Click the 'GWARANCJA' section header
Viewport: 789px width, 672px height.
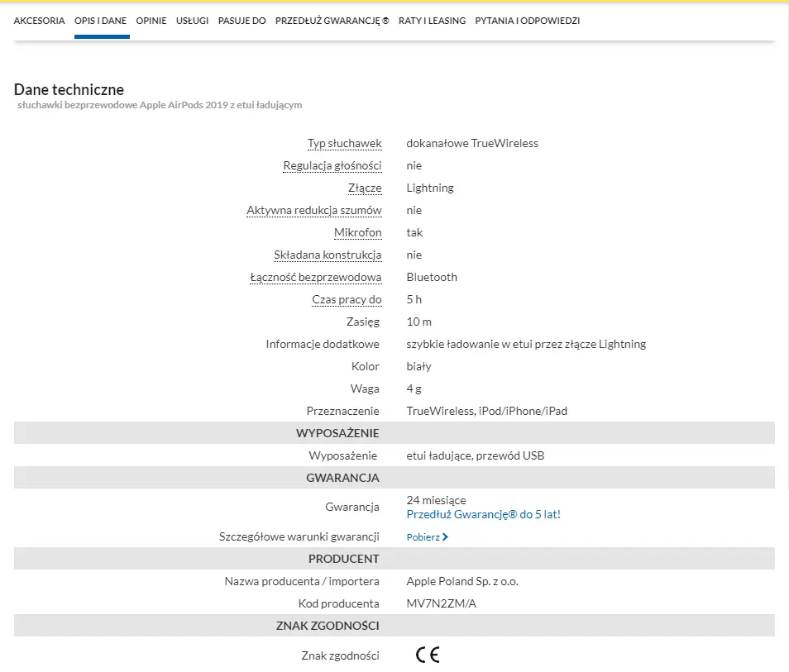click(x=342, y=478)
